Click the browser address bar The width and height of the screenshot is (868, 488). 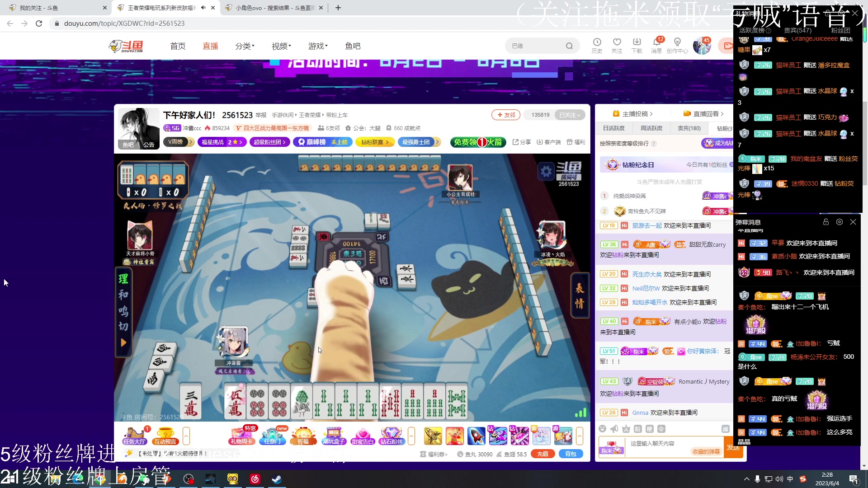click(x=389, y=23)
